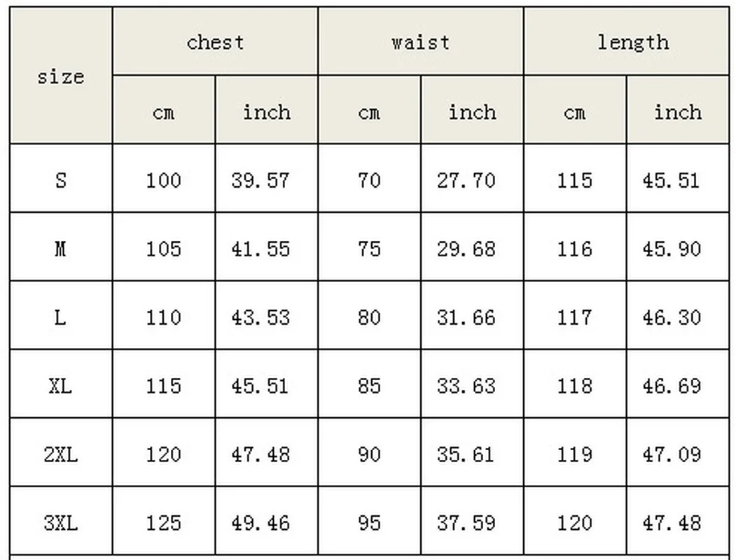The image size is (736, 560).
Task: Click the cm subheader under waist
Action: click(x=369, y=112)
